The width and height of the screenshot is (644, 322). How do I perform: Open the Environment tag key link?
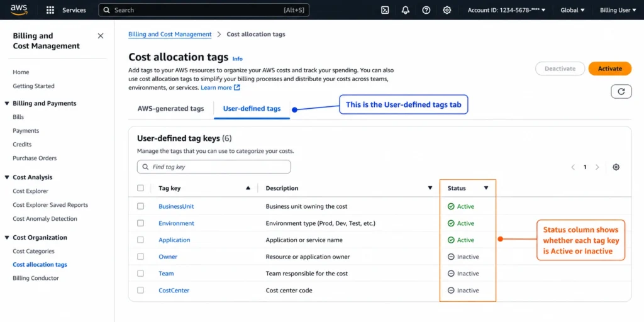(177, 223)
